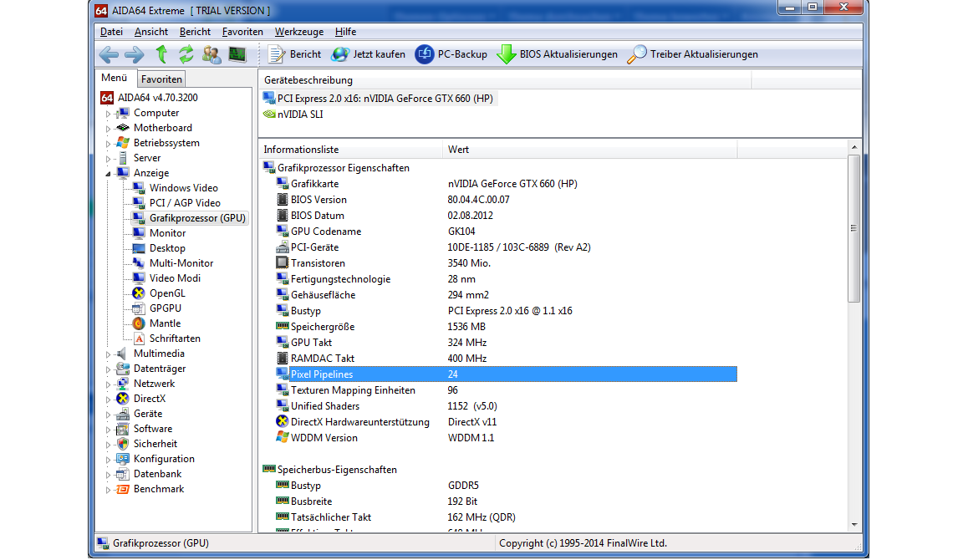Image resolution: width=963 pixels, height=560 pixels.
Task: Click the DirectX Hardwareunterstützung row icon
Action: click(x=282, y=422)
